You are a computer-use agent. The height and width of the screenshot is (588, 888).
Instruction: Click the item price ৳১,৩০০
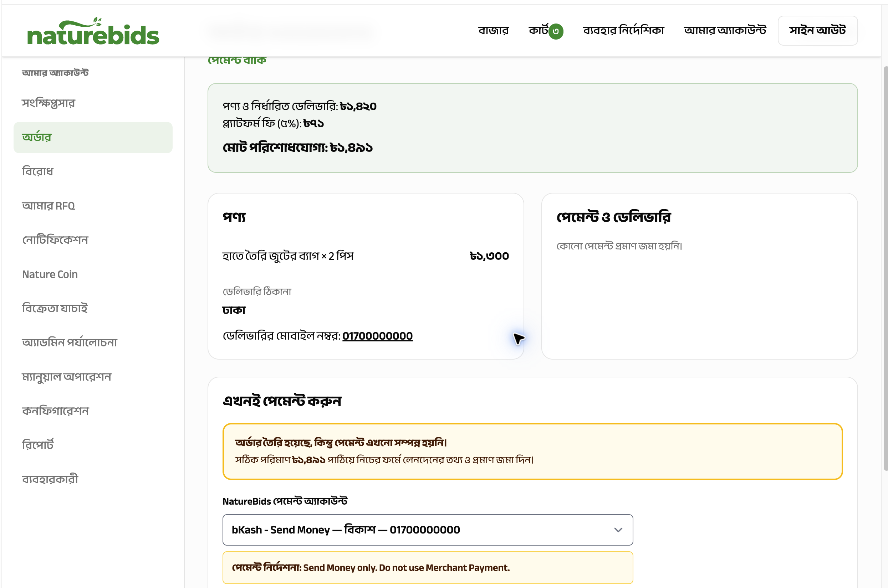[489, 256]
